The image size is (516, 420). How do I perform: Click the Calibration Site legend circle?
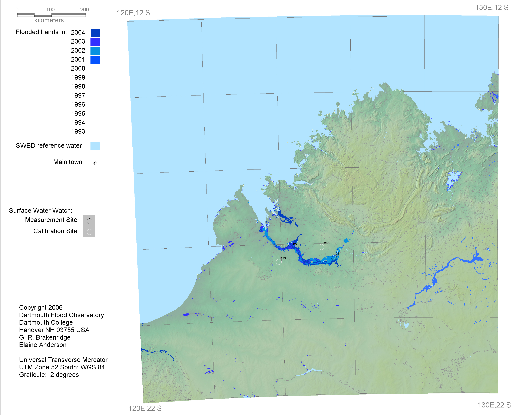pyautogui.click(x=90, y=232)
